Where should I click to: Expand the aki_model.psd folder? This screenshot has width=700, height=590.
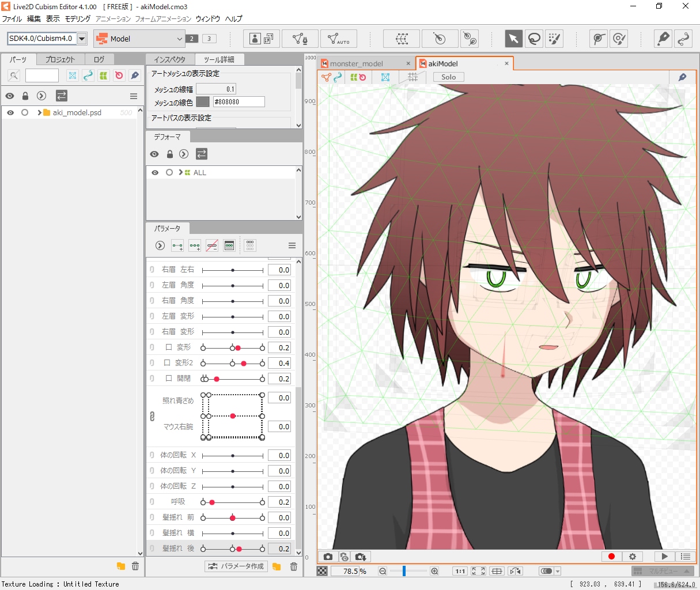[x=39, y=113]
